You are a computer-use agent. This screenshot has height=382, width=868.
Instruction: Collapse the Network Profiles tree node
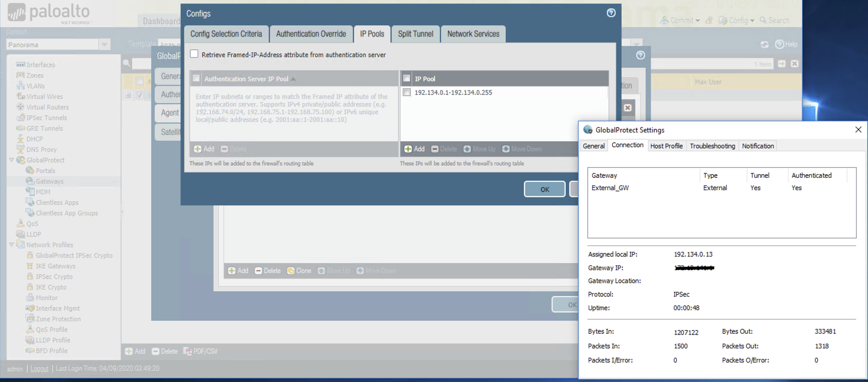pos(12,245)
